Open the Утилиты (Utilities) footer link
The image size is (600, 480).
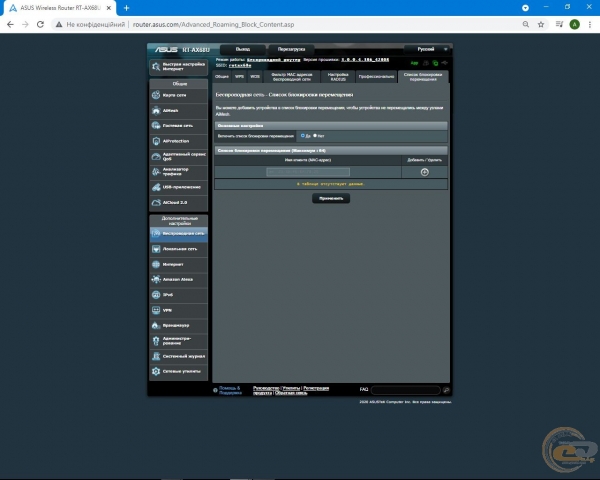coord(291,388)
